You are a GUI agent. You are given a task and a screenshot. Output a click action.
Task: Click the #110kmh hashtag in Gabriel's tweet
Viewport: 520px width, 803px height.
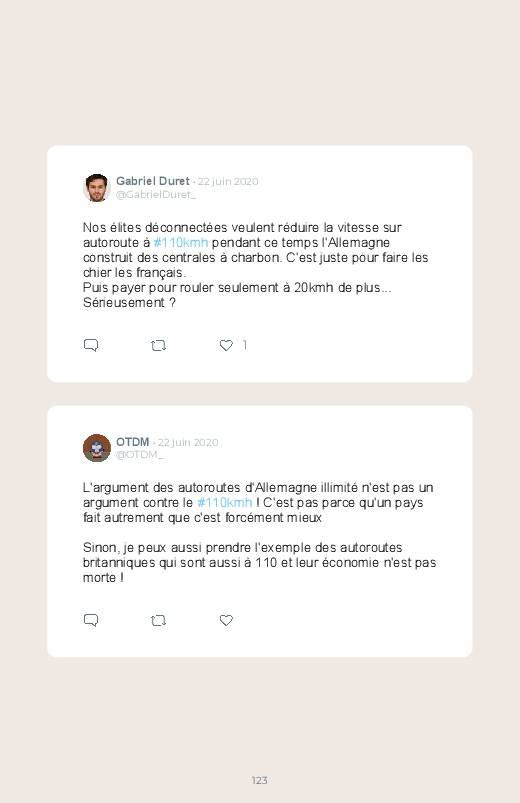[181, 242]
